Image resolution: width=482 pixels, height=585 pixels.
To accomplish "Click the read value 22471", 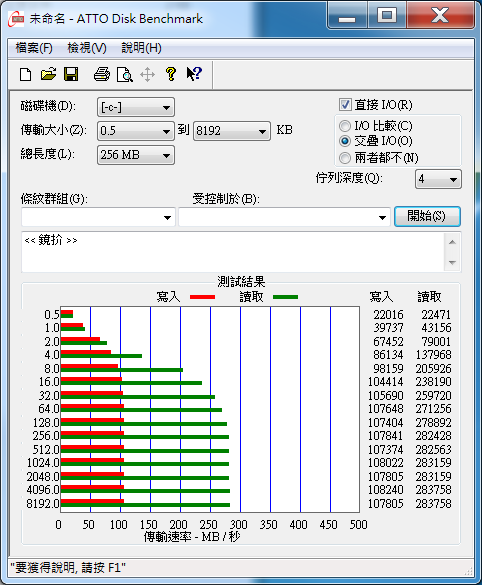I will pos(436,315).
